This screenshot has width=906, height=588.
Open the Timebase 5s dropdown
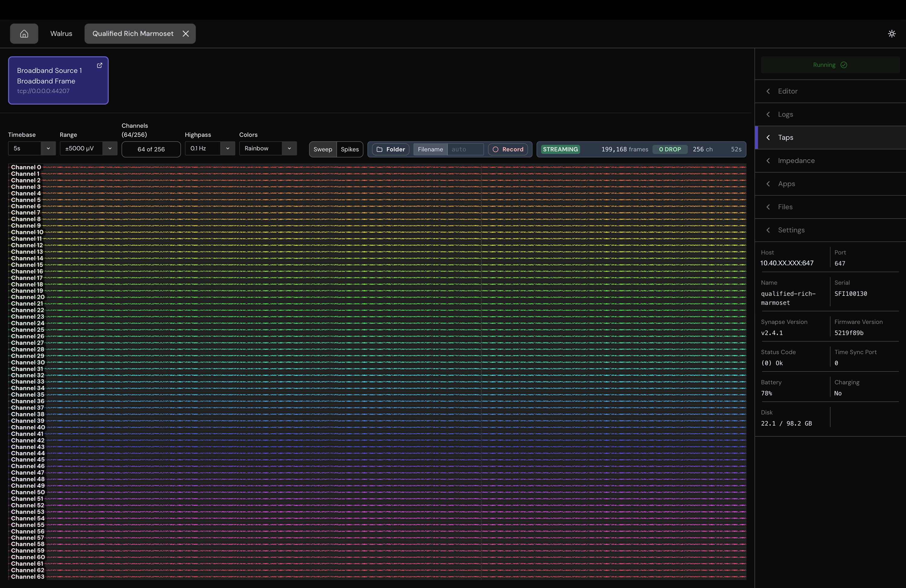pyautogui.click(x=32, y=149)
